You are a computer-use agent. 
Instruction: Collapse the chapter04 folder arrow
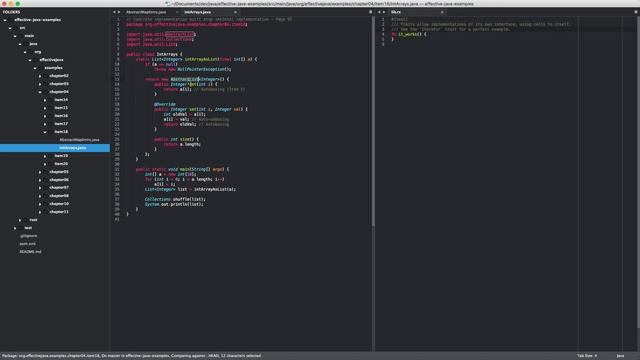[40, 92]
